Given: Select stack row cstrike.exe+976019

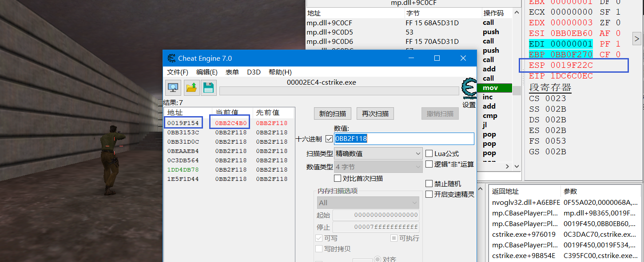Looking at the screenshot, I should click(565, 234).
